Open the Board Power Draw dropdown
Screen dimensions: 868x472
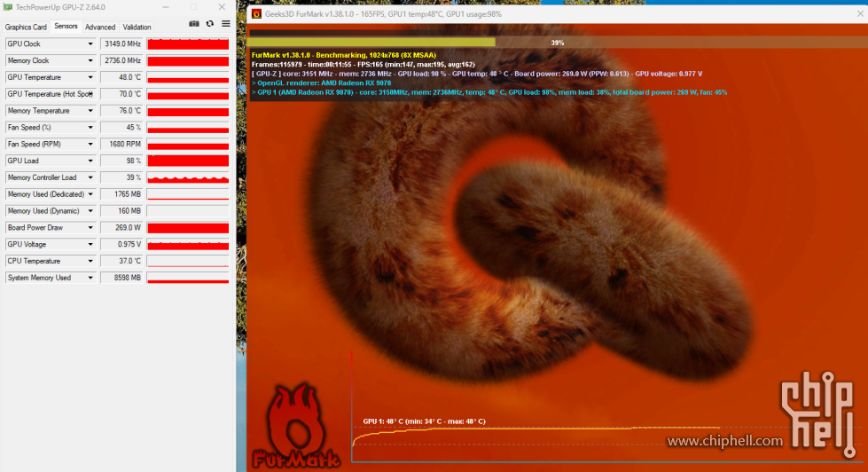(x=90, y=228)
